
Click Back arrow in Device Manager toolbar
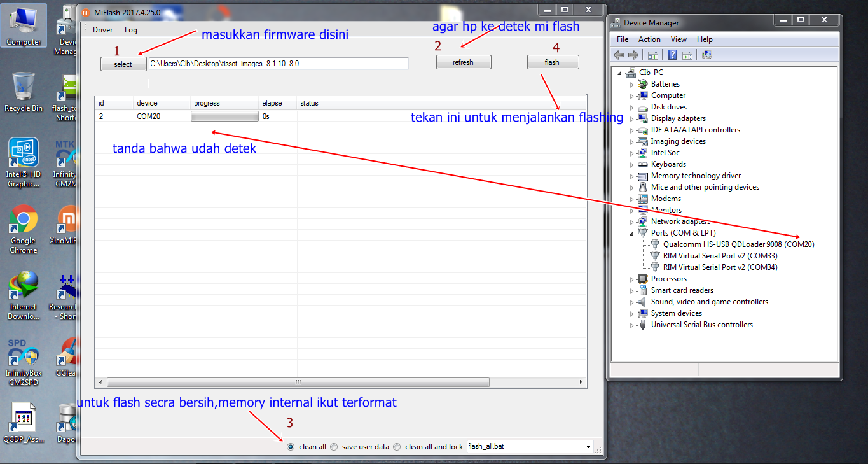[619, 55]
